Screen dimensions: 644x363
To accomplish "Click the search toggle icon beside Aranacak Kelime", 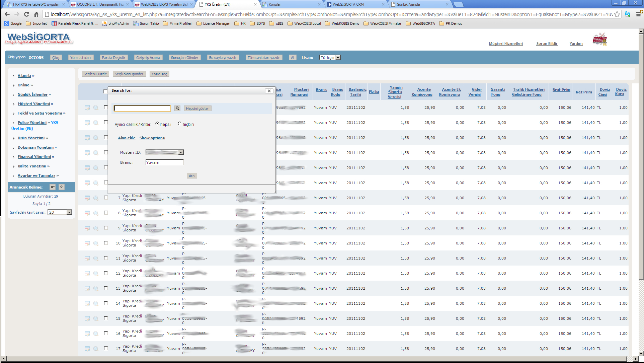I will pos(53,187).
